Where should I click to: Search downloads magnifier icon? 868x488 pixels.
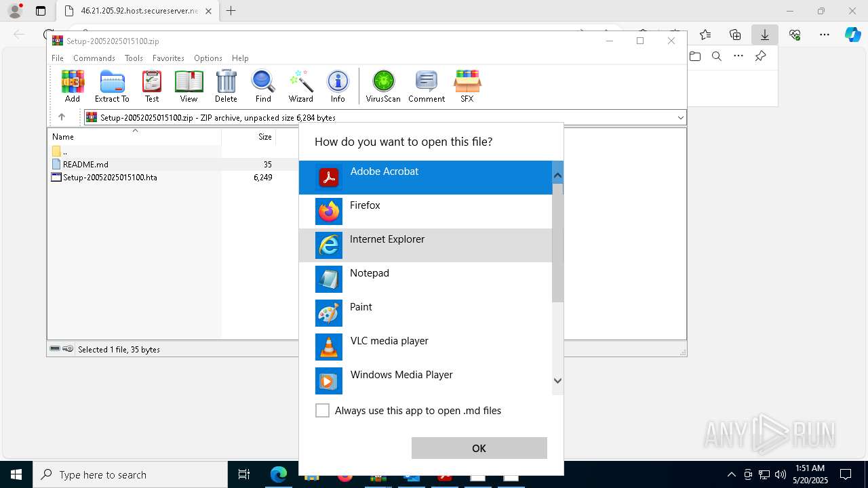coord(717,56)
